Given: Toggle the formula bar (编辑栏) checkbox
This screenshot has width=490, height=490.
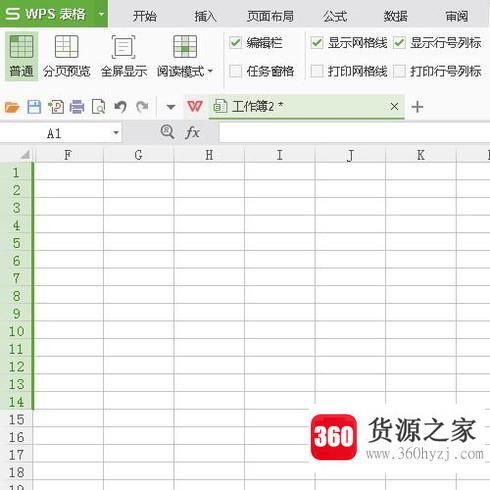Looking at the screenshot, I should (235, 43).
